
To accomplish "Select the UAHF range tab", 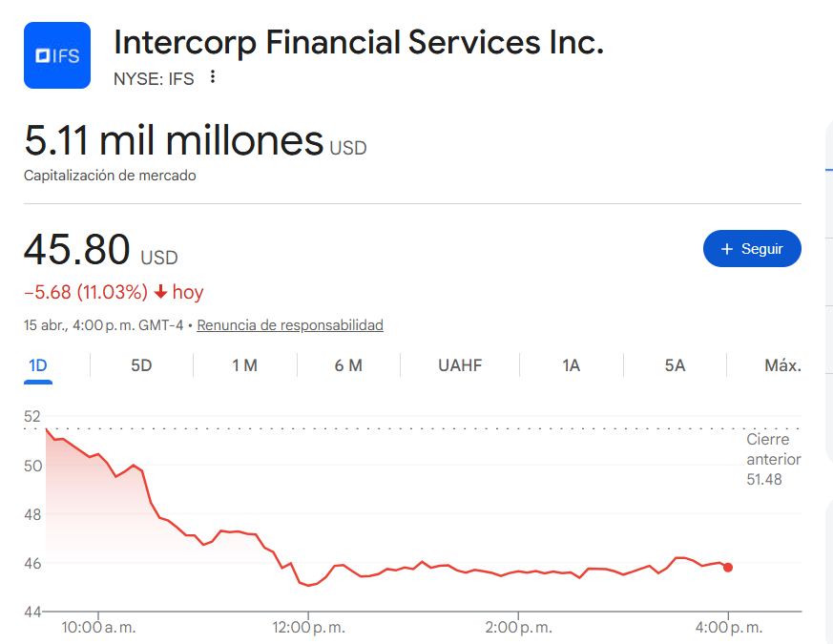I will tap(460, 365).
